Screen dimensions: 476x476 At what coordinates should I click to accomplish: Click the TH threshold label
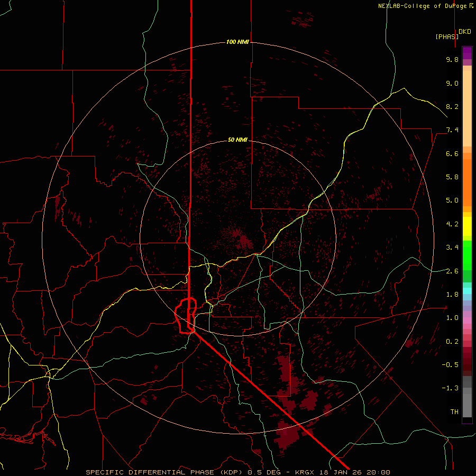click(454, 412)
